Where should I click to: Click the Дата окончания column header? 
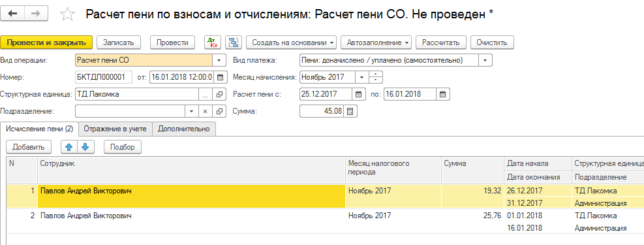(538, 177)
